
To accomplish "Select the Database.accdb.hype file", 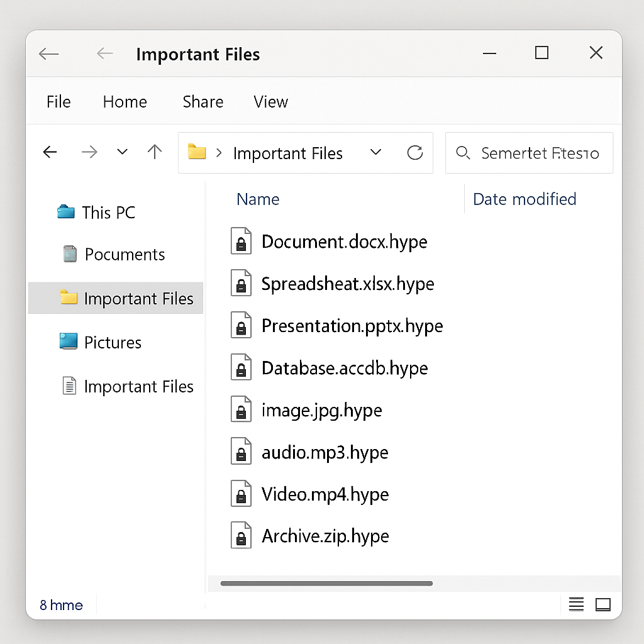I will [344, 369].
